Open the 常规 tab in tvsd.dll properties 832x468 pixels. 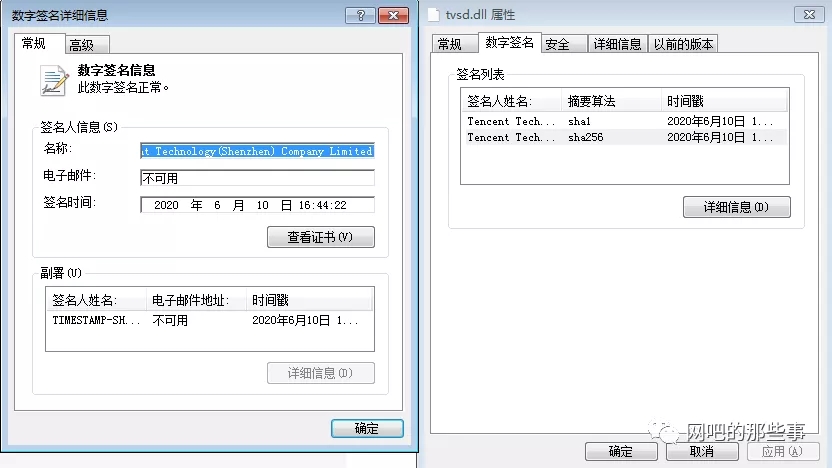[455, 44]
